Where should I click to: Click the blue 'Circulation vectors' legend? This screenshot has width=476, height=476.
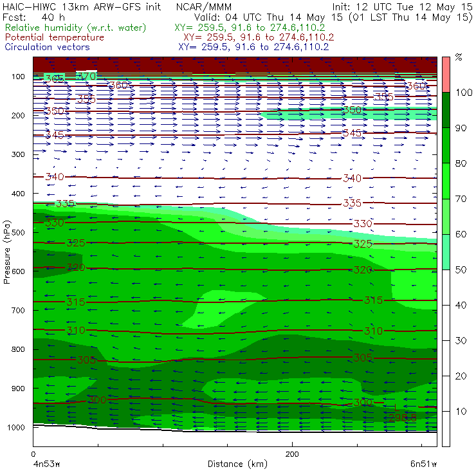48,47
